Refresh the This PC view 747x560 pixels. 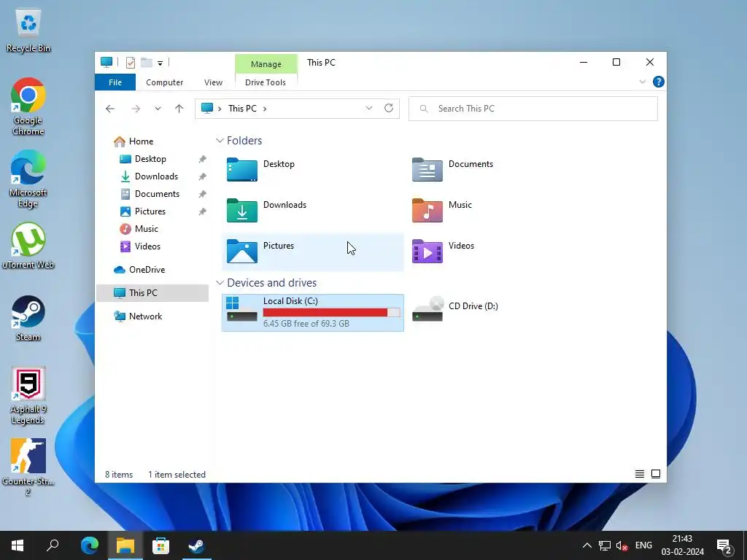[x=389, y=108]
